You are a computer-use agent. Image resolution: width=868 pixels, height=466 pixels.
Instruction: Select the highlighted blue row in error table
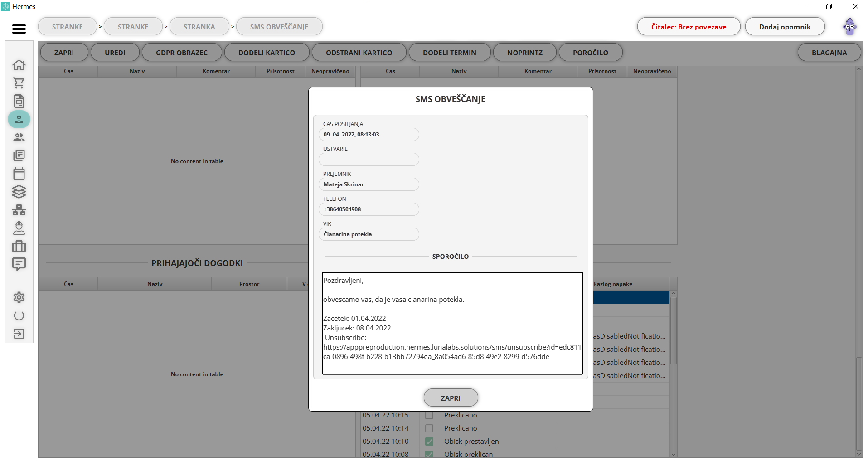click(631, 297)
